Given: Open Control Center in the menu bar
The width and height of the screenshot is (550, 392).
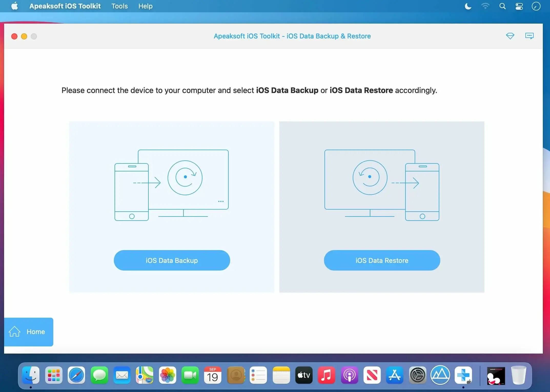Looking at the screenshot, I should pyautogui.click(x=519, y=6).
